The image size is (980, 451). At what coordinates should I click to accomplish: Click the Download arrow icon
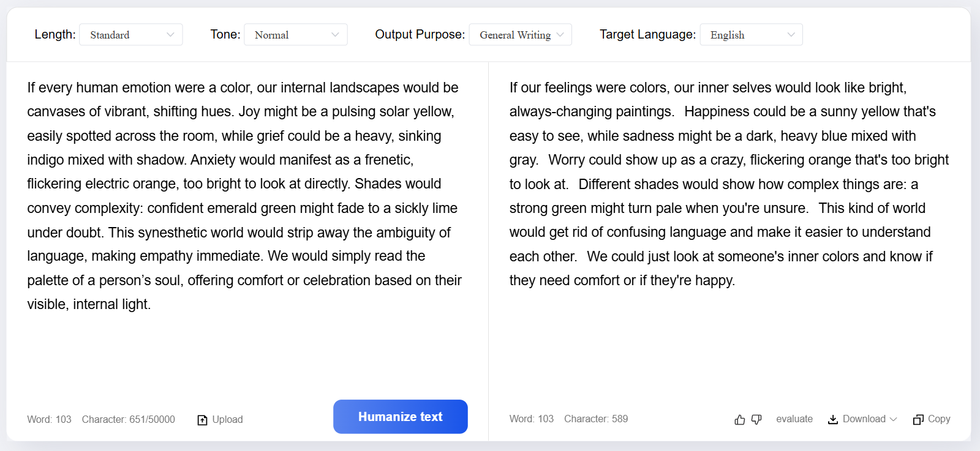click(x=833, y=419)
